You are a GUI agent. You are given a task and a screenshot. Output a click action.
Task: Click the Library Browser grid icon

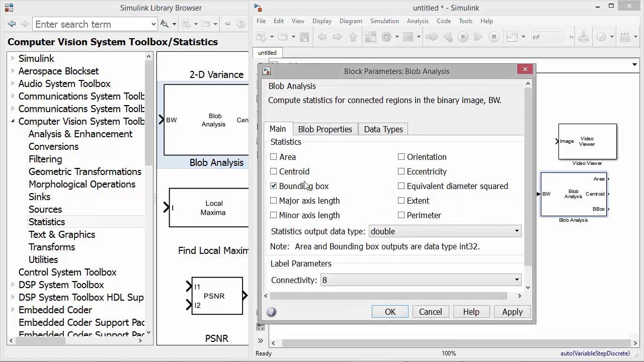[x=371, y=37]
